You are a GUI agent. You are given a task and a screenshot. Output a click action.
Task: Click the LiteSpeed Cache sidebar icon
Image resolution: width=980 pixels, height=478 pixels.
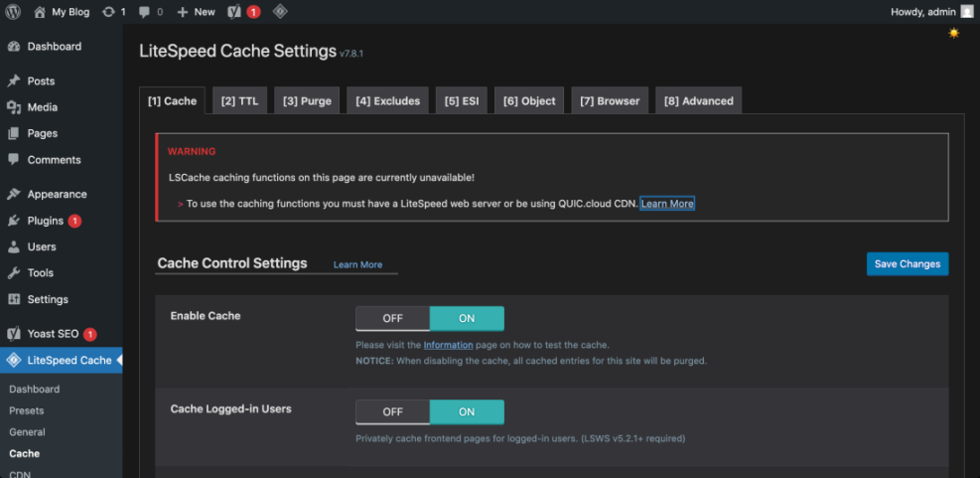click(14, 361)
